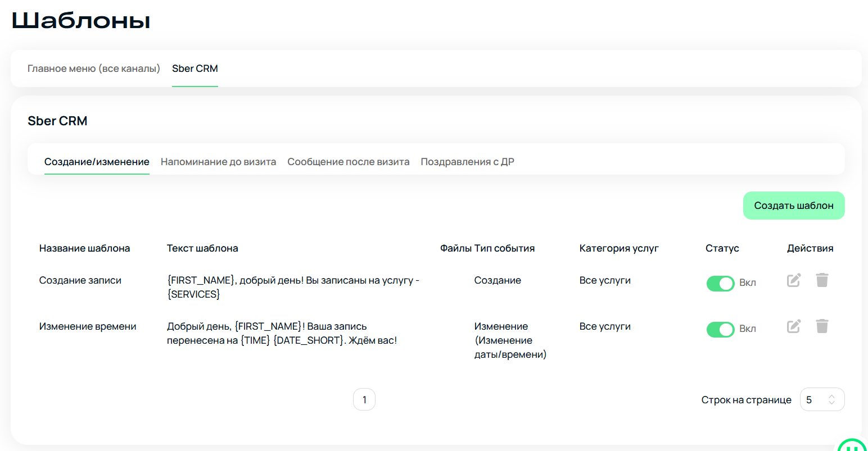Edit the Создание записи template
868x451 pixels.
(794, 280)
